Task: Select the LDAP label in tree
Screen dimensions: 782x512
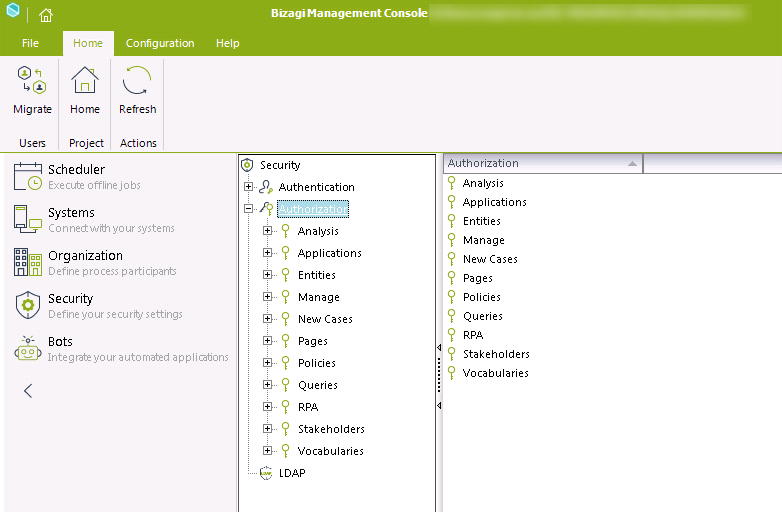Action: click(292, 473)
